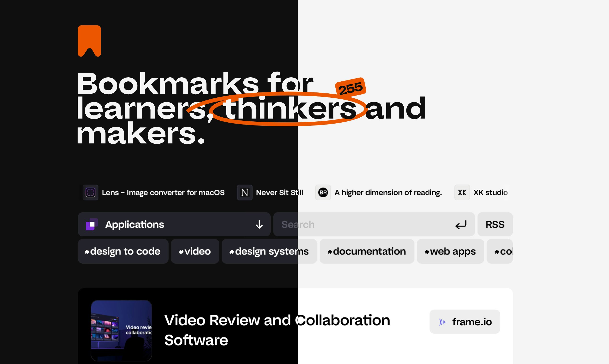Click the orange bookmark logo
Viewport: 609px width, 364px height.
89,41
